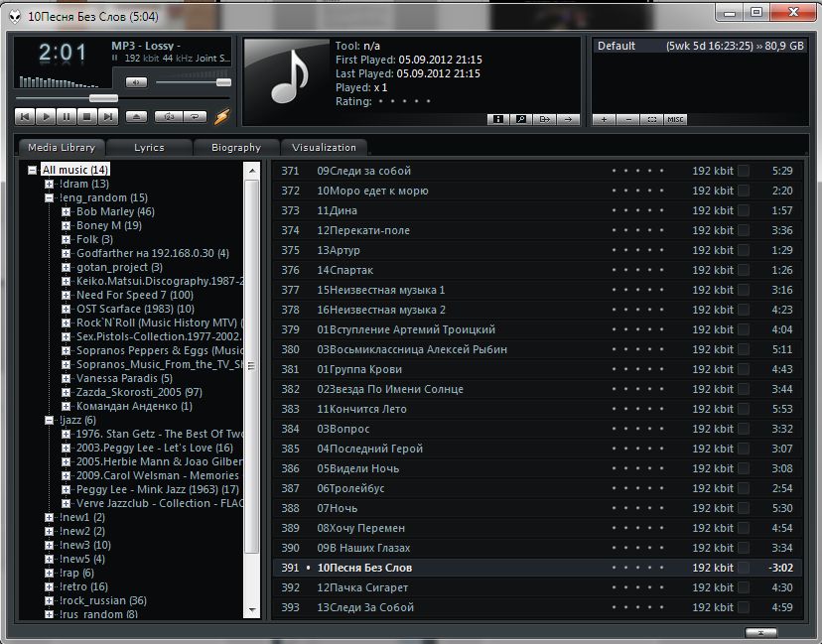The height and width of the screenshot is (644, 822).
Task: Stop playback with the Stop button
Action: coord(87,116)
